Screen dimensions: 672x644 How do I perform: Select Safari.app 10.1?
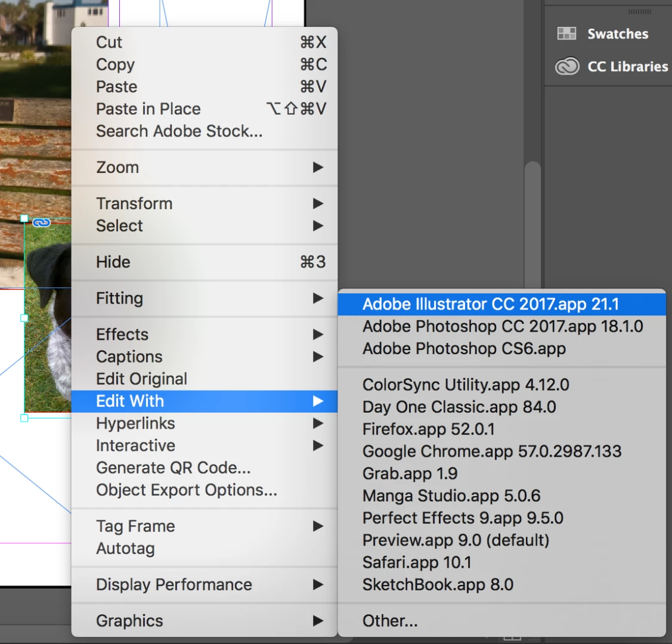click(x=502, y=562)
